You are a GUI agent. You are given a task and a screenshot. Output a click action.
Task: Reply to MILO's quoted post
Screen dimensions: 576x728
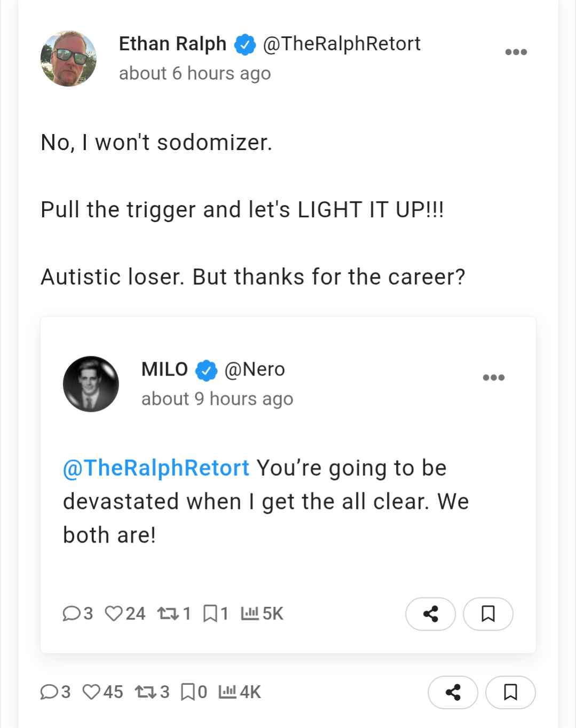(x=72, y=614)
